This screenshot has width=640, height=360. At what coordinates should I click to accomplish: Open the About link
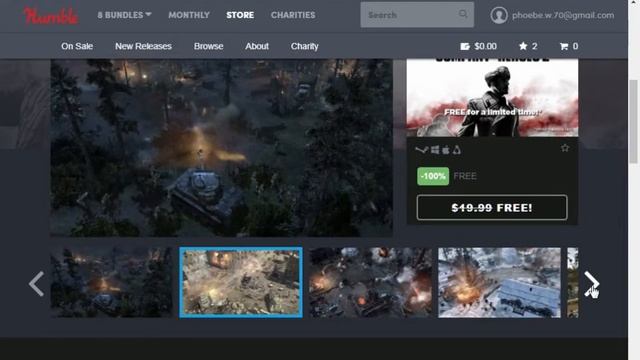click(x=257, y=46)
